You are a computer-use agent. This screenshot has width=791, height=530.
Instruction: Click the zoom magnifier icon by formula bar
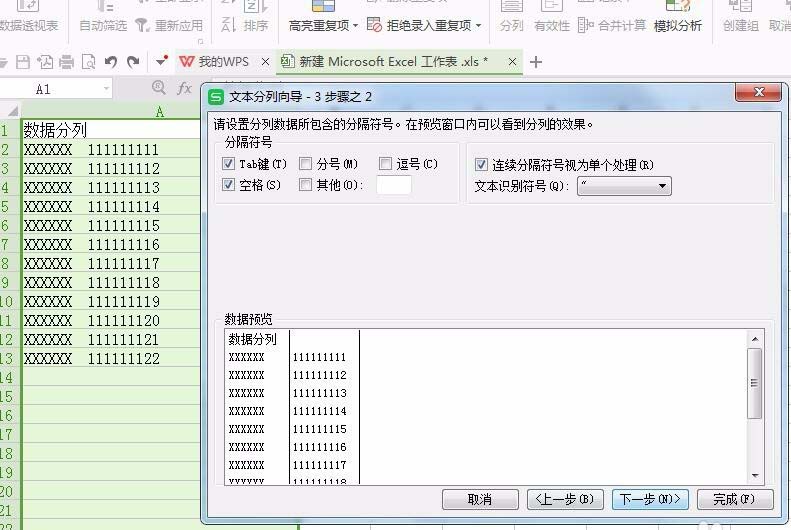pyautogui.click(x=159, y=88)
